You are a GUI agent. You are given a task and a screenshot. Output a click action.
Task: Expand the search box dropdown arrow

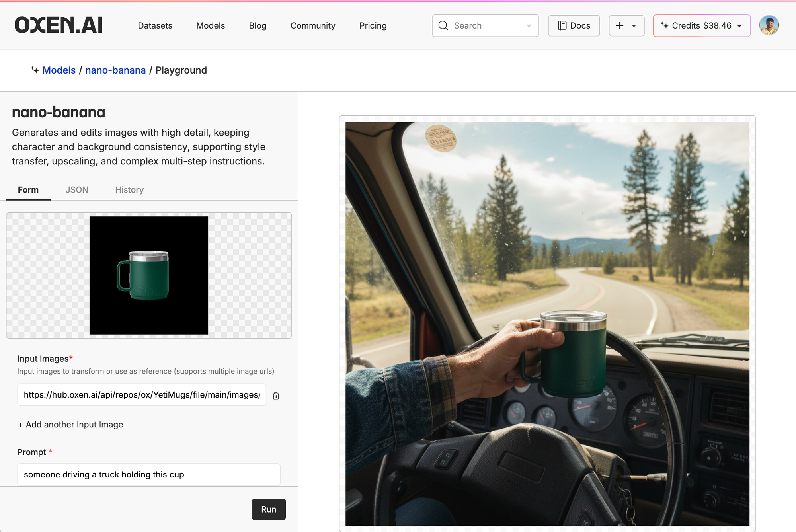coord(529,26)
